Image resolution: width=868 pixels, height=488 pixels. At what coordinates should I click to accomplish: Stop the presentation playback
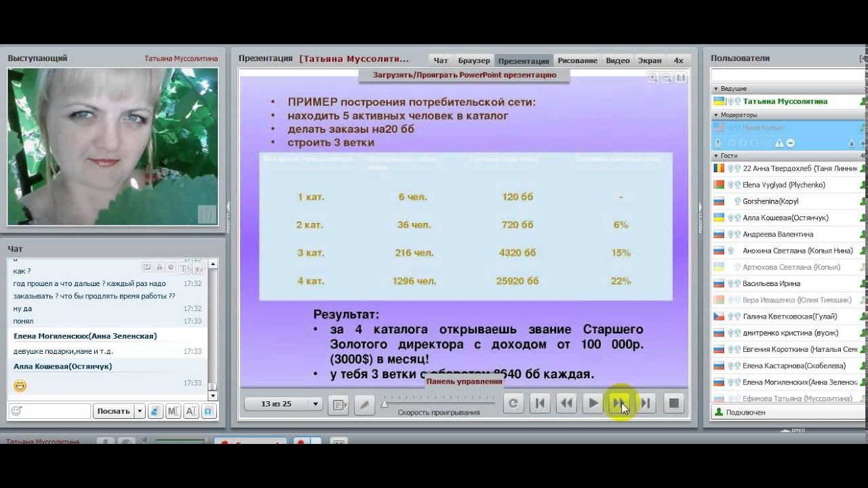[x=674, y=404]
